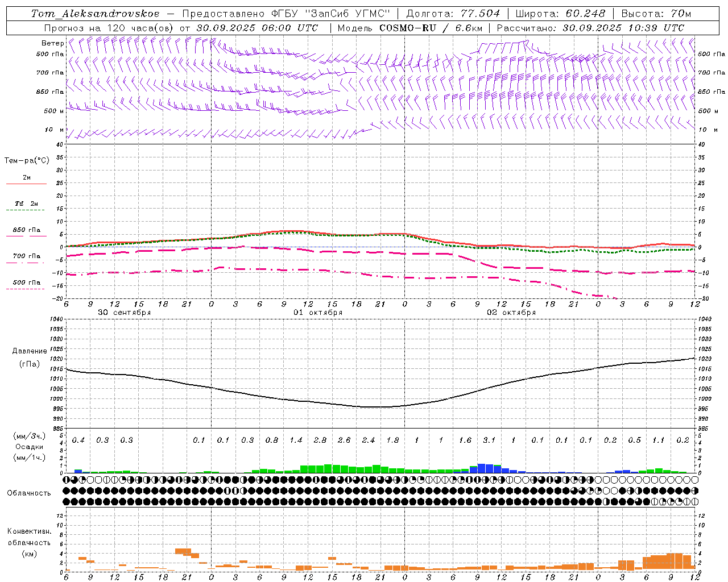Viewport: 728px width, 582px height.
Task: Click the Ветер wind panel label
Action: (52, 43)
